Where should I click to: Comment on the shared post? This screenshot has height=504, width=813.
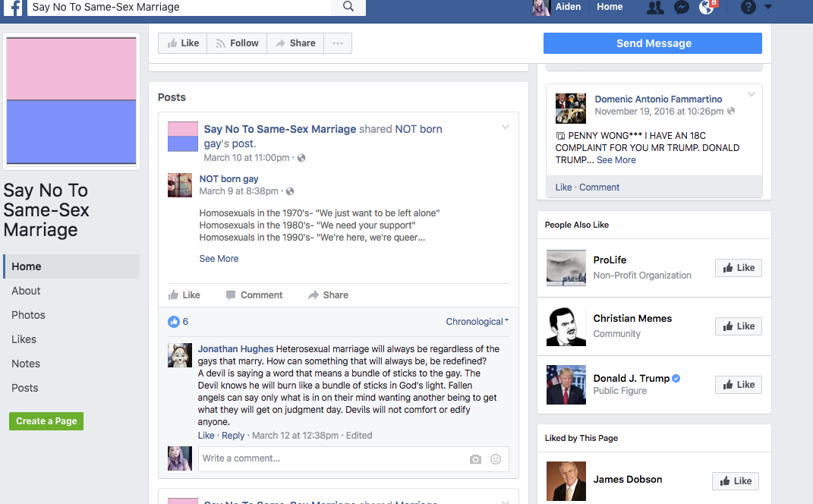(254, 295)
